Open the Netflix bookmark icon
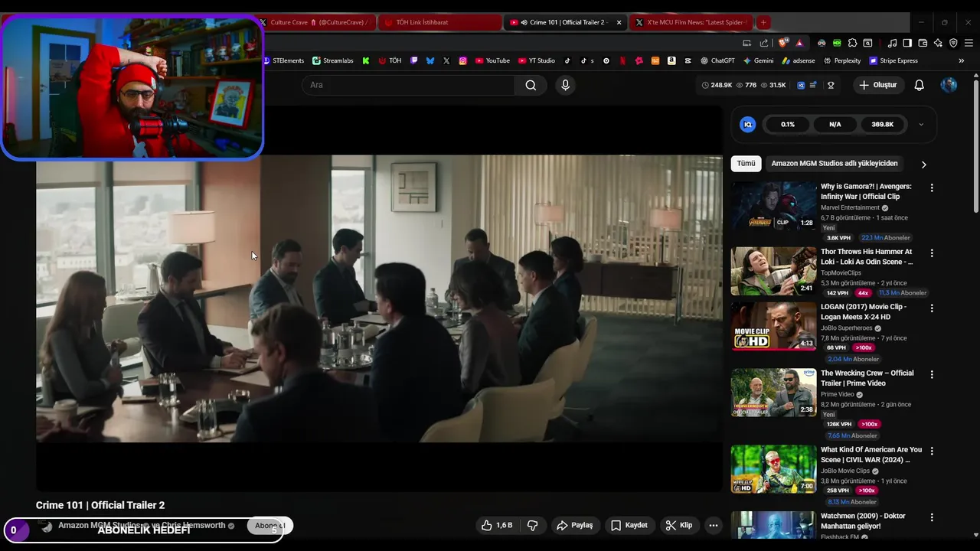 (622, 60)
